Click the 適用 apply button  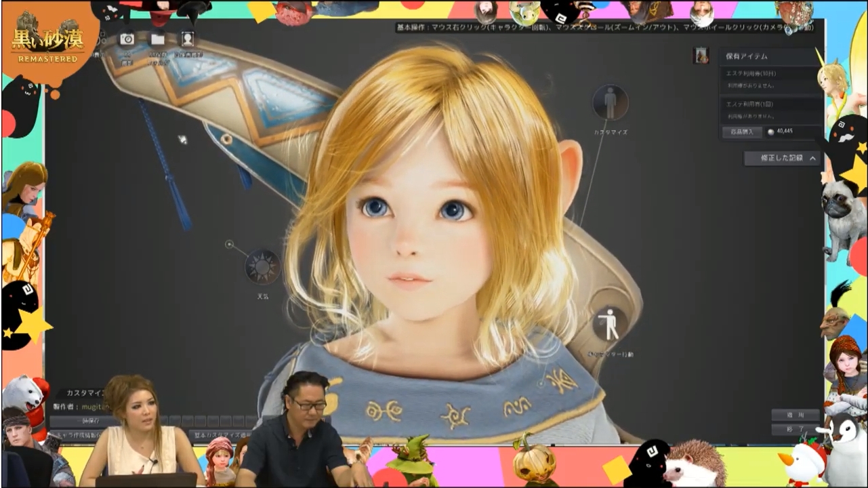795,415
